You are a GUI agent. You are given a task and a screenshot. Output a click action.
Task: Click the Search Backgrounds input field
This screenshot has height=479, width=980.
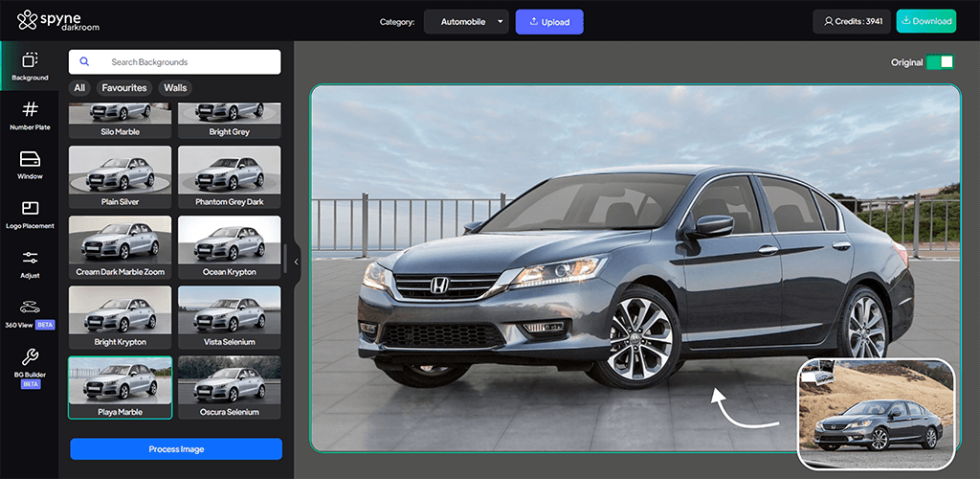(175, 62)
